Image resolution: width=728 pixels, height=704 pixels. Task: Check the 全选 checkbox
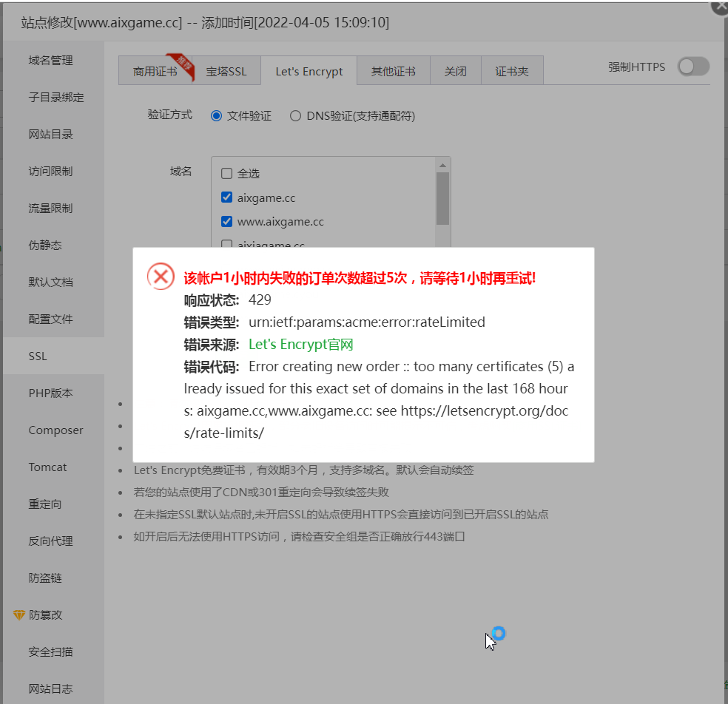click(x=226, y=174)
